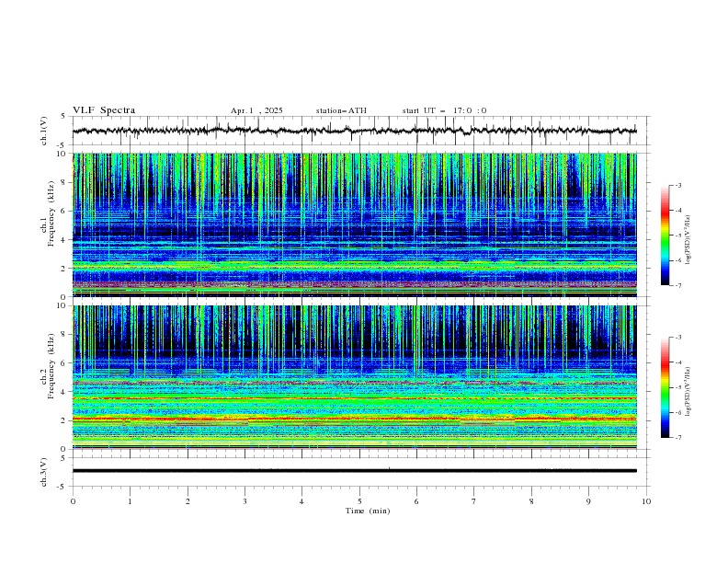Click the log(PSD) label beside the ch.1 colorbar

(x=689, y=239)
